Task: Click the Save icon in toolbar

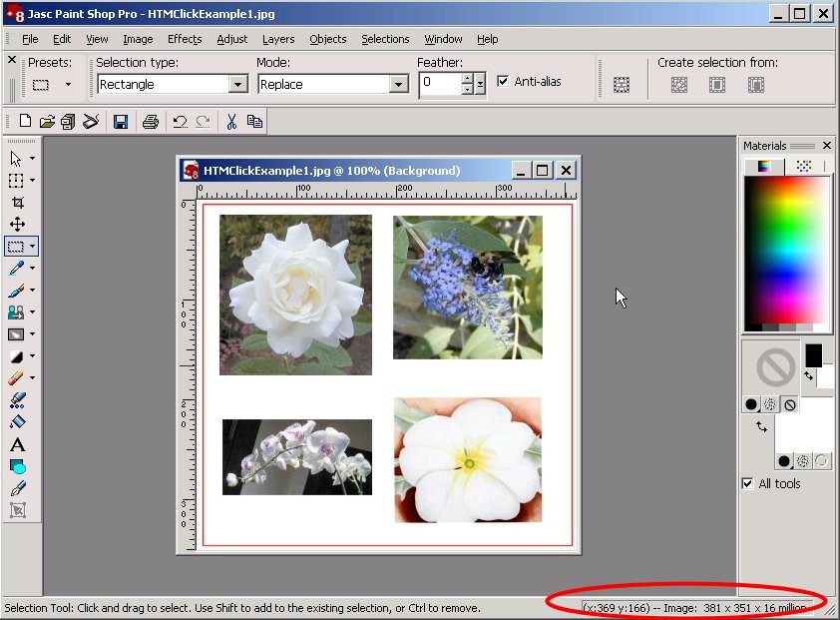Action: (120, 122)
